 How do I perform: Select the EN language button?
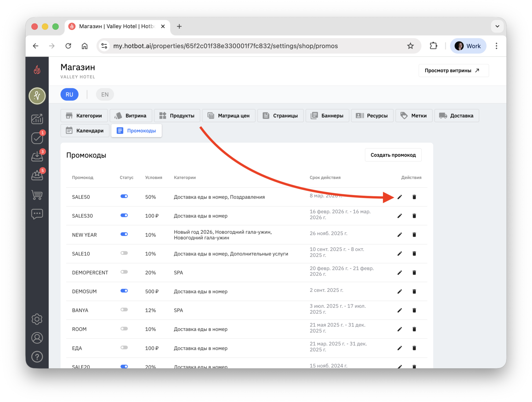(x=105, y=94)
